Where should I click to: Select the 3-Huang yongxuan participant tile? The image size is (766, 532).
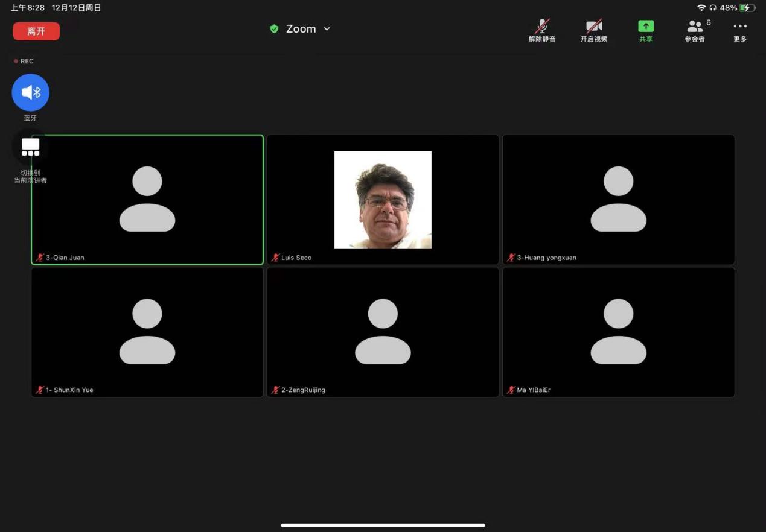point(618,200)
